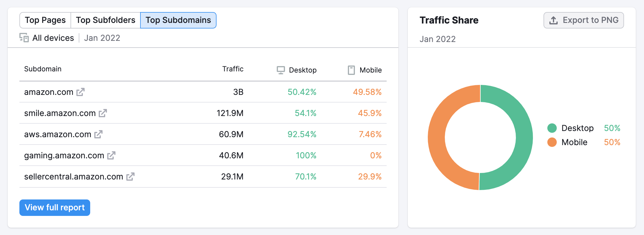Click the All devices icon
644x235 pixels.
[24, 38]
